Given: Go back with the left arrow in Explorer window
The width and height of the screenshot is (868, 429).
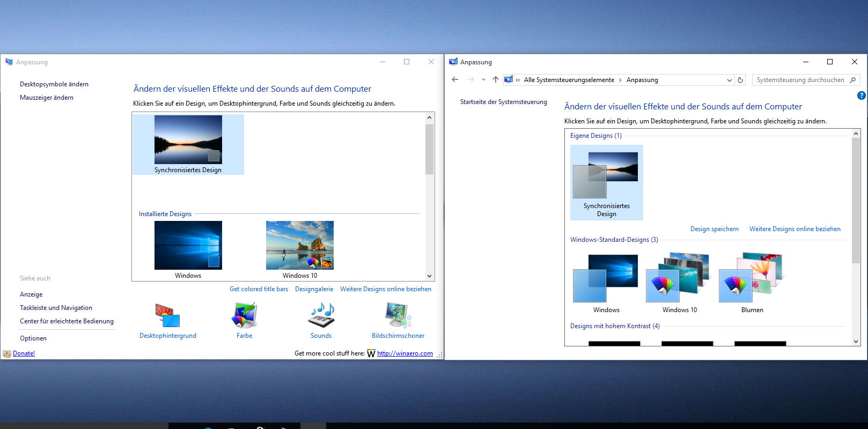Looking at the screenshot, I should pyautogui.click(x=455, y=79).
